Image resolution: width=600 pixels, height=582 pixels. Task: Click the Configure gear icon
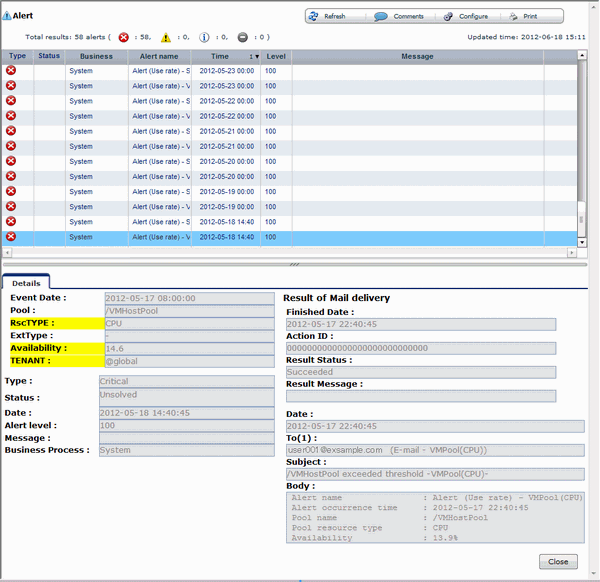click(448, 16)
